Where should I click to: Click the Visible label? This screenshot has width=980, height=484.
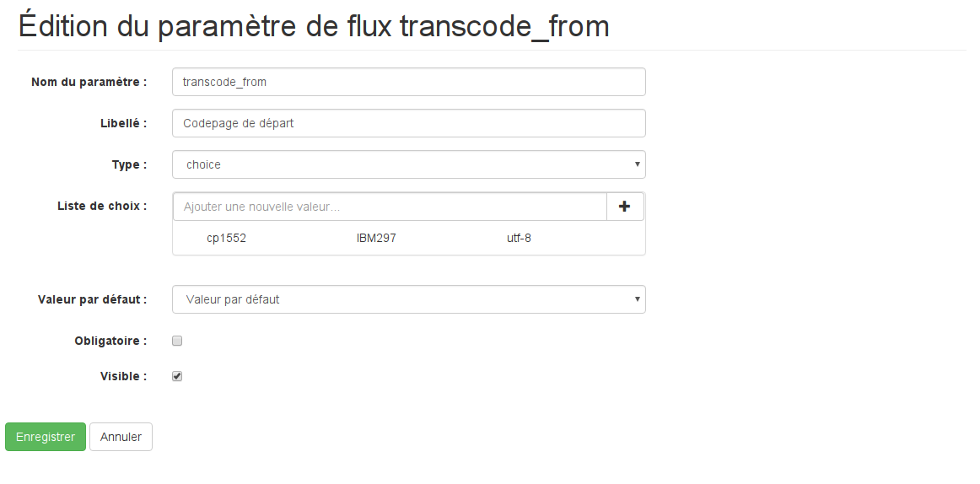[123, 376]
